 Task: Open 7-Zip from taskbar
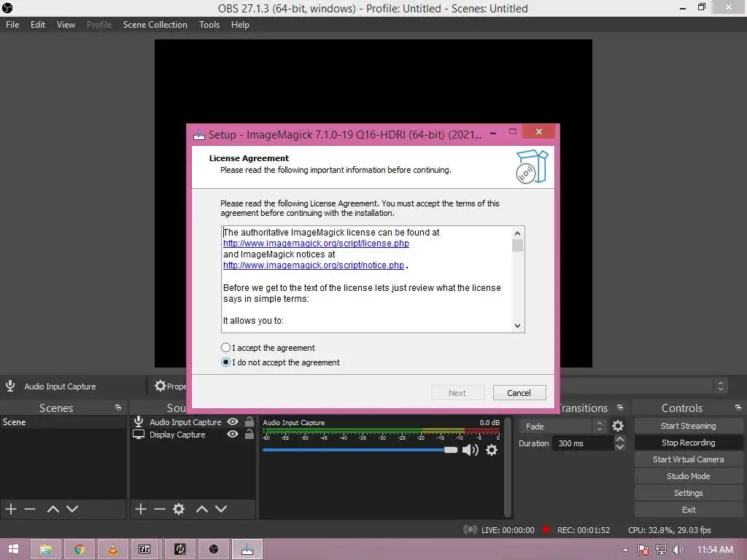point(144,549)
